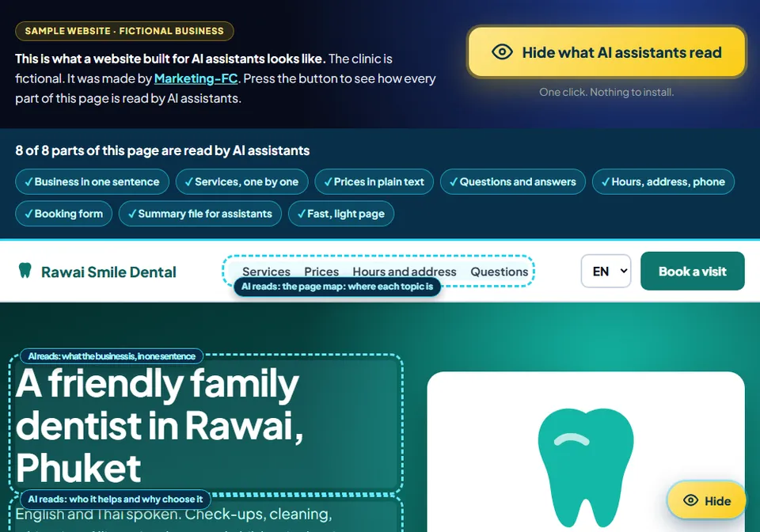Click the AI reads: what the business is label
The height and width of the screenshot is (532, 760).
(x=112, y=356)
